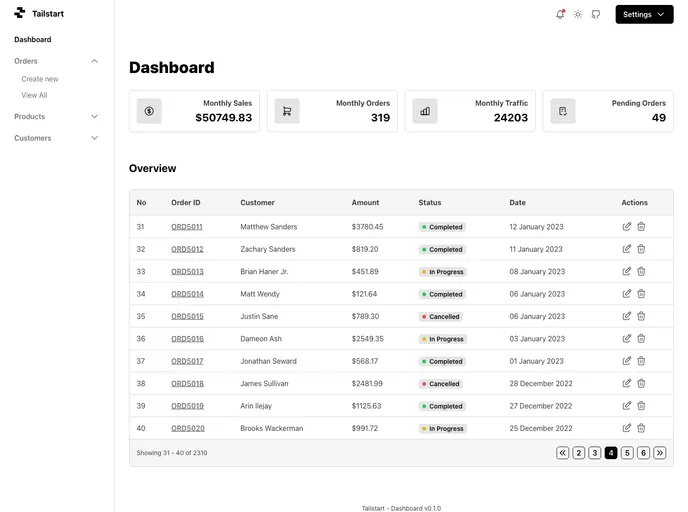This screenshot has width=688, height=512.
Task: Go to pagination page 6
Action: [x=643, y=453]
